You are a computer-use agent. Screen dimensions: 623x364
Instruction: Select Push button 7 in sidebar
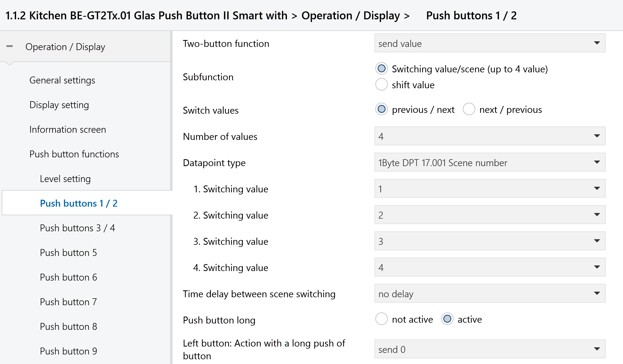(68, 302)
